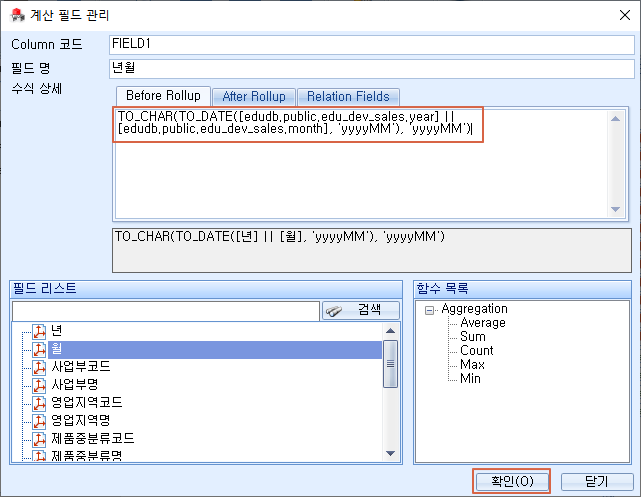Click the field list scrollbar thumb
The image size is (641, 497).
coord(390,364)
